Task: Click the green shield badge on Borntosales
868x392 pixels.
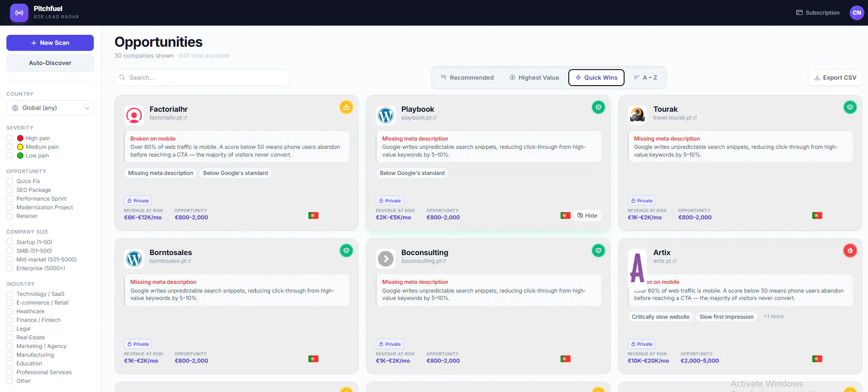Action: coord(346,250)
